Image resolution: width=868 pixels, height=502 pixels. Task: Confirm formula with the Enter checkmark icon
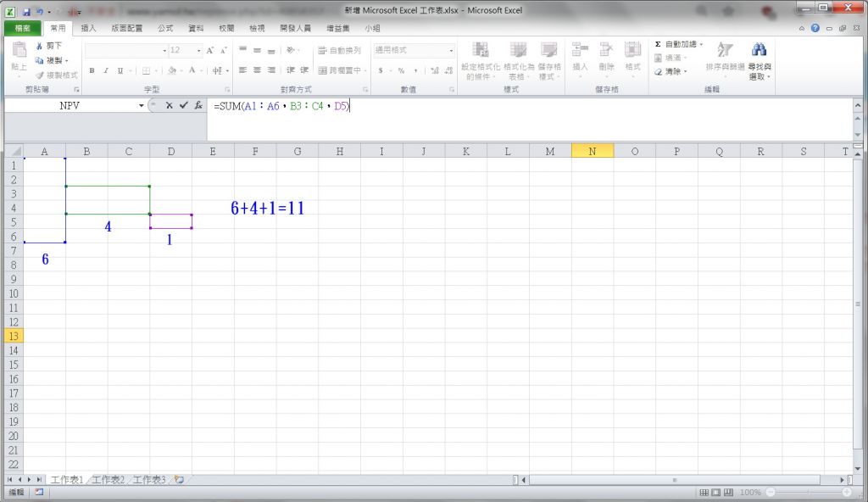tap(183, 106)
